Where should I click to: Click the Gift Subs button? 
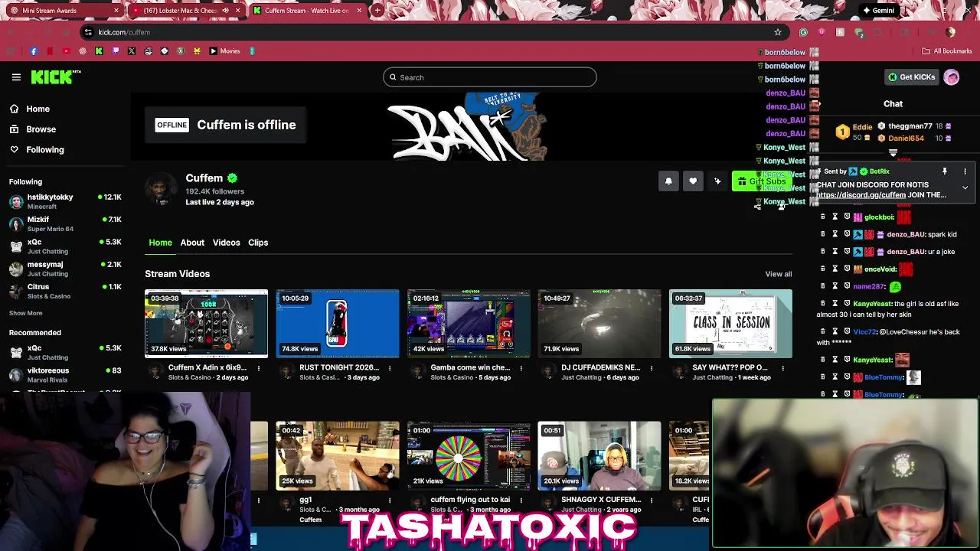(x=762, y=181)
